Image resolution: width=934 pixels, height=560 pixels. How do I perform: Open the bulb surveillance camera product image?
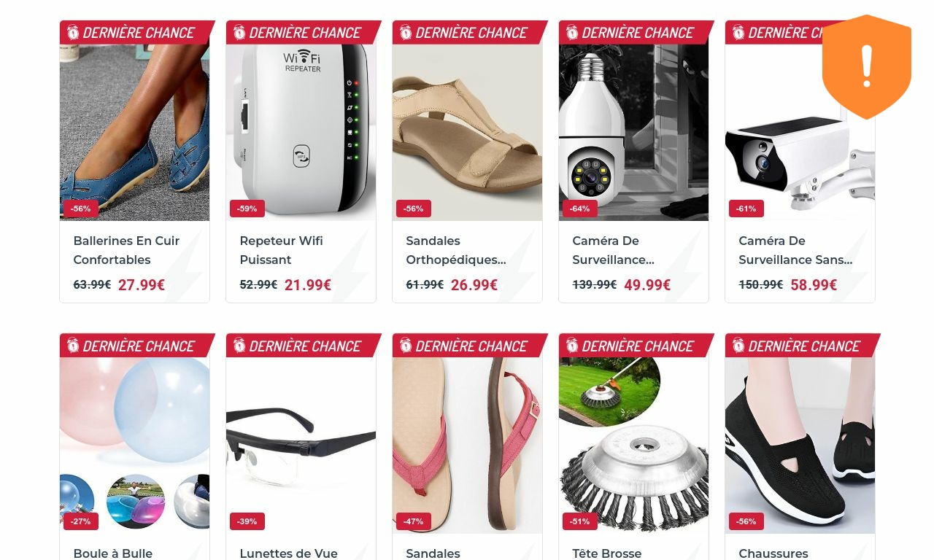point(633,132)
